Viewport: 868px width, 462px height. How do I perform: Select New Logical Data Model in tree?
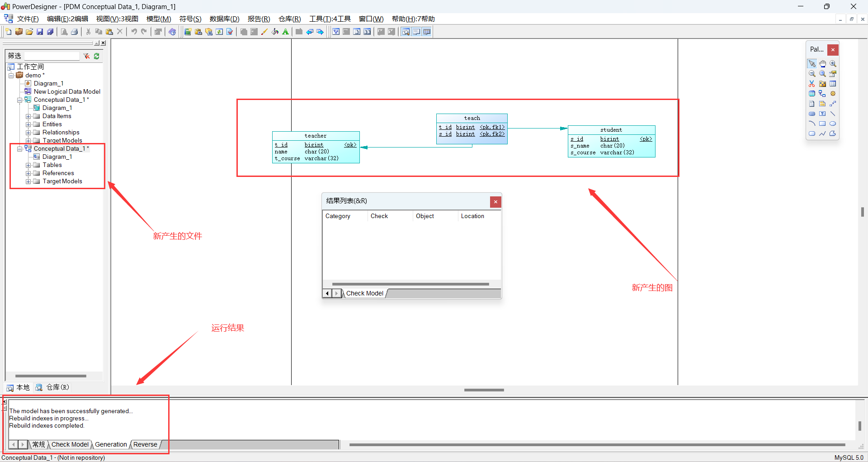(x=67, y=92)
